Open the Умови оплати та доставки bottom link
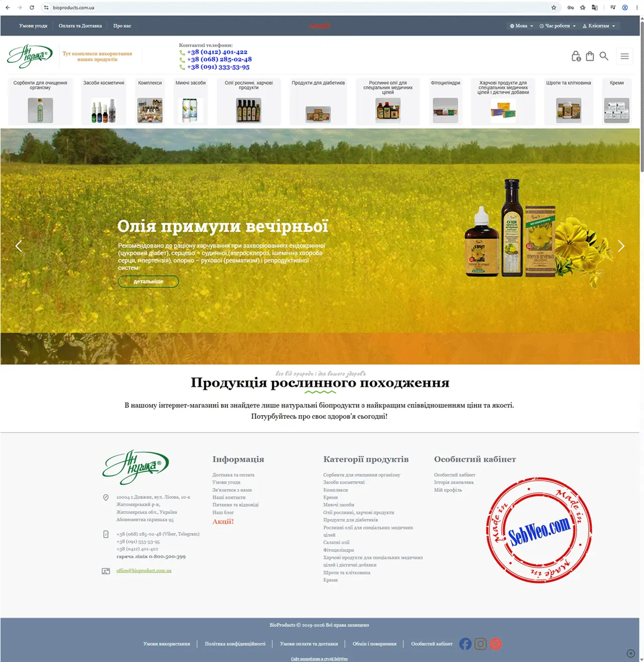The width and height of the screenshot is (644, 662). click(x=309, y=644)
